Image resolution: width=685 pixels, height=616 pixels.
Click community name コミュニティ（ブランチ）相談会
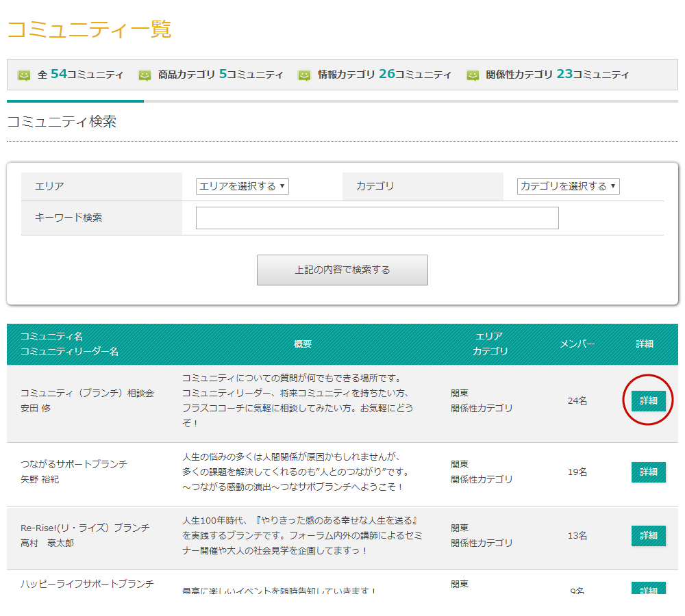(x=88, y=394)
